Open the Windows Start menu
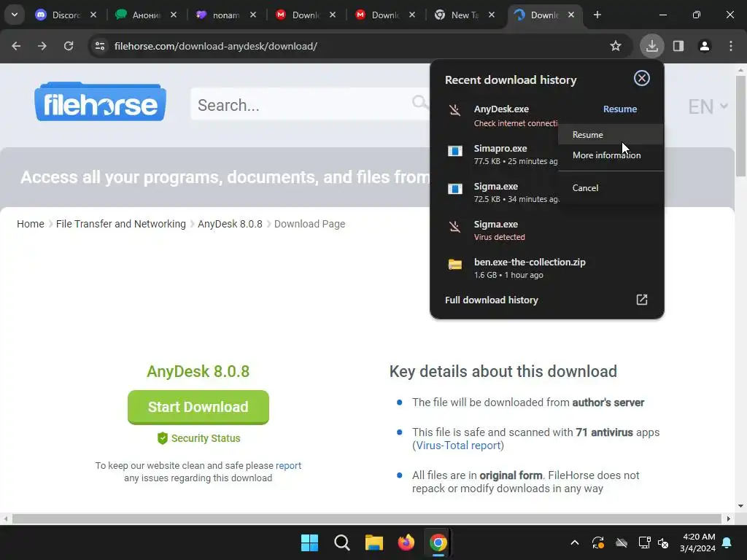 (x=309, y=542)
